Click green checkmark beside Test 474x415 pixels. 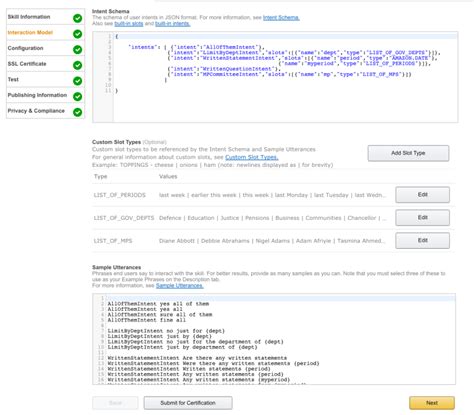[x=78, y=81]
